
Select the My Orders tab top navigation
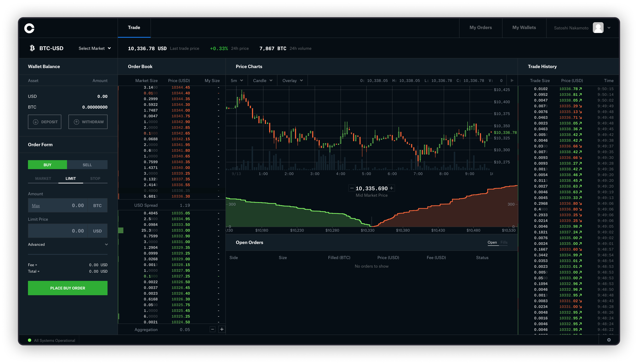[x=481, y=28]
